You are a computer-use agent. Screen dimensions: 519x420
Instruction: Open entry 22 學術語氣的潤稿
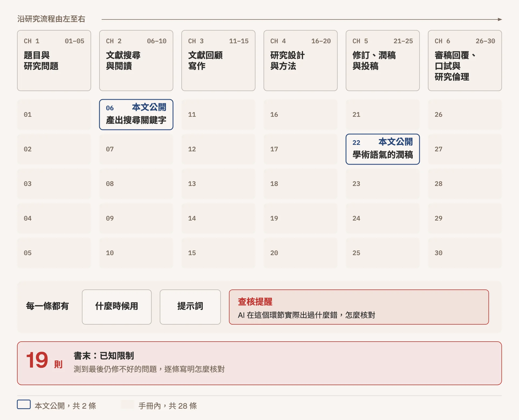click(383, 149)
